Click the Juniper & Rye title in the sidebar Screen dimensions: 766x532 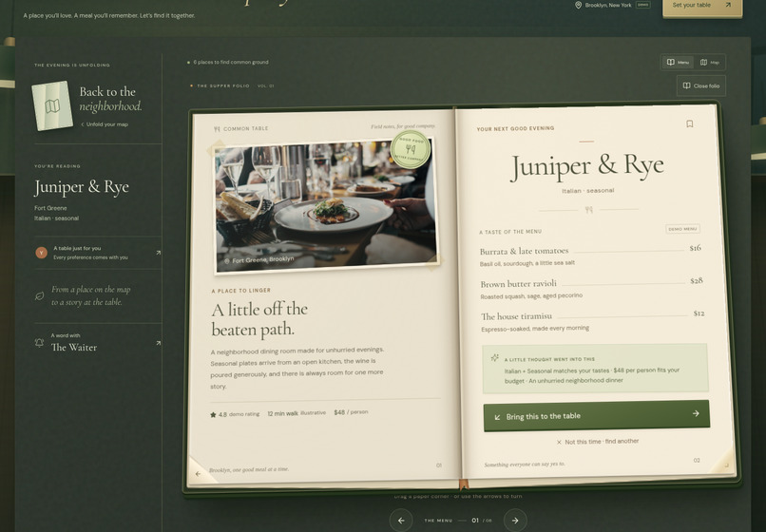tap(82, 187)
